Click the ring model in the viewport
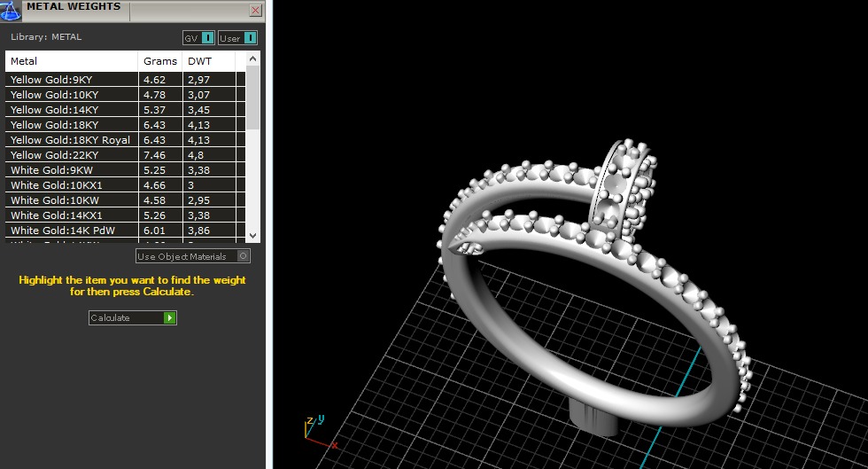 coord(595,288)
